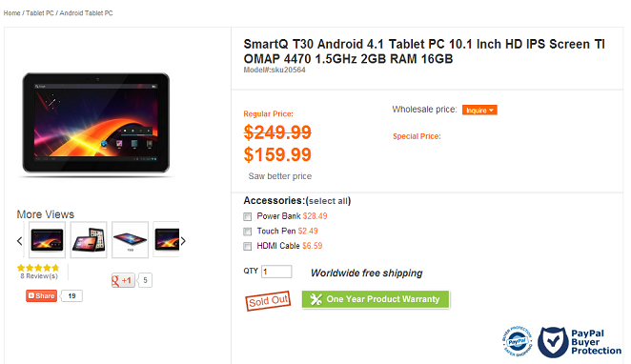Click the Sold Out stamp icon
The image size is (631, 364).
pyautogui.click(x=268, y=300)
